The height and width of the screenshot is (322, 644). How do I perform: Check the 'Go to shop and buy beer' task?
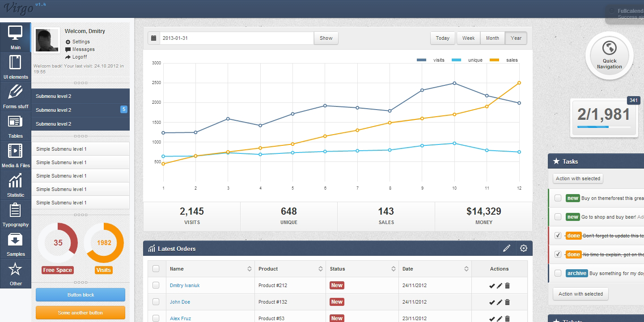pos(558,217)
